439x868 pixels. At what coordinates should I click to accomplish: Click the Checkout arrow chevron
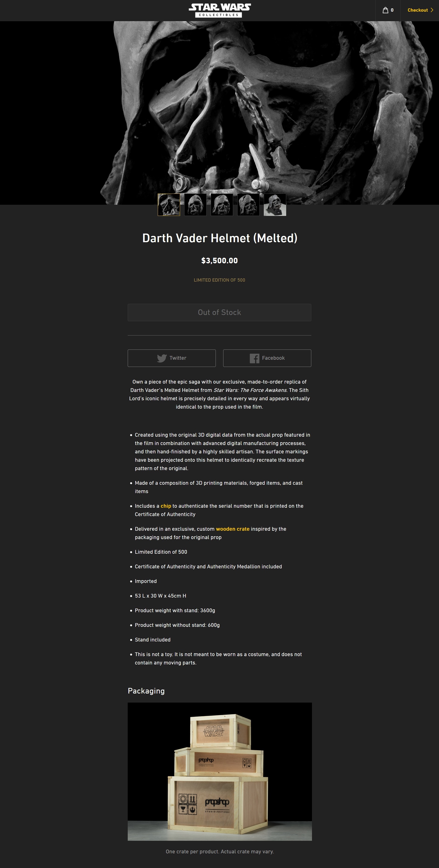[x=432, y=10]
